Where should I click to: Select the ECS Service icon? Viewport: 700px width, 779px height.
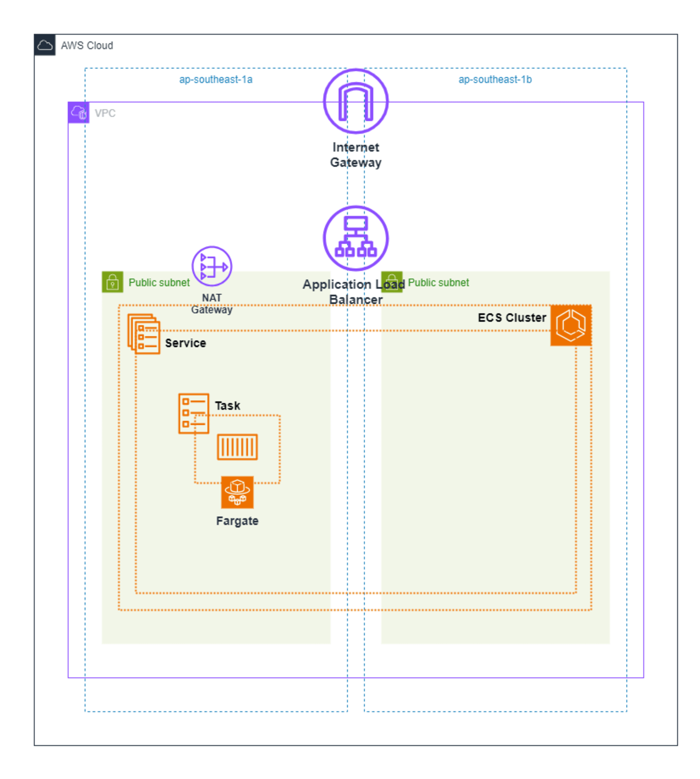click(x=144, y=334)
